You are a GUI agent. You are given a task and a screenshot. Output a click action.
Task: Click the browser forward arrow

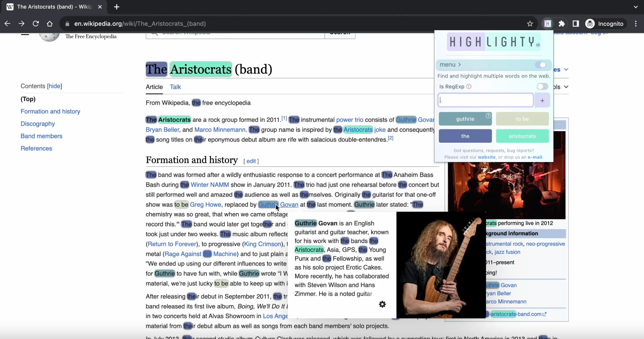click(22, 23)
